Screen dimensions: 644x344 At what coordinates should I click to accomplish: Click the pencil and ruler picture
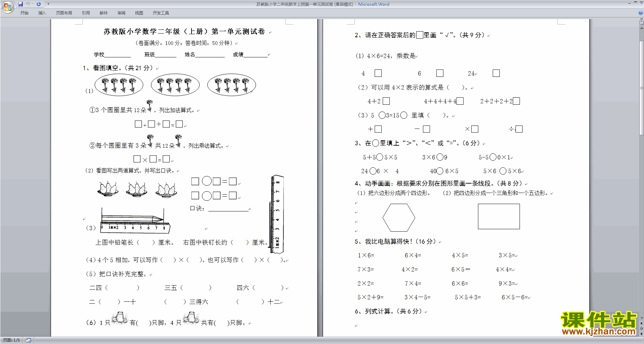coord(136,220)
